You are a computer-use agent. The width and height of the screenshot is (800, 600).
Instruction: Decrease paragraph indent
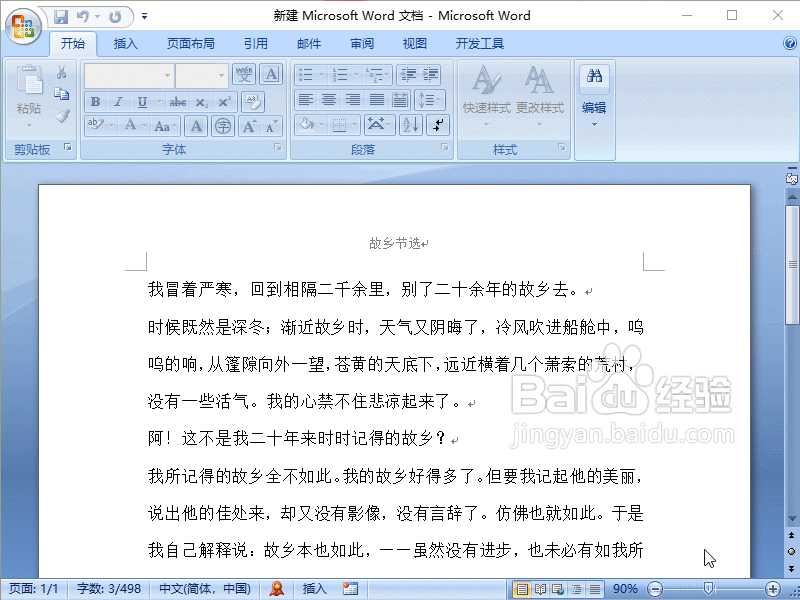coord(408,74)
